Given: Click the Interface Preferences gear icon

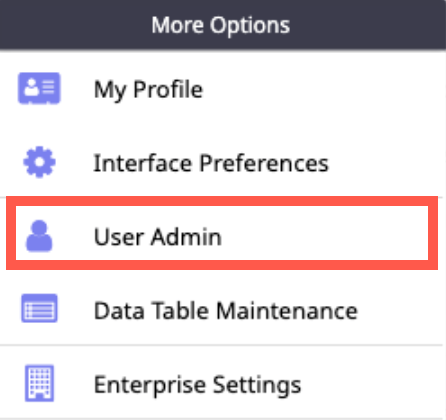Looking at the screenshot, I should [39, 162].
